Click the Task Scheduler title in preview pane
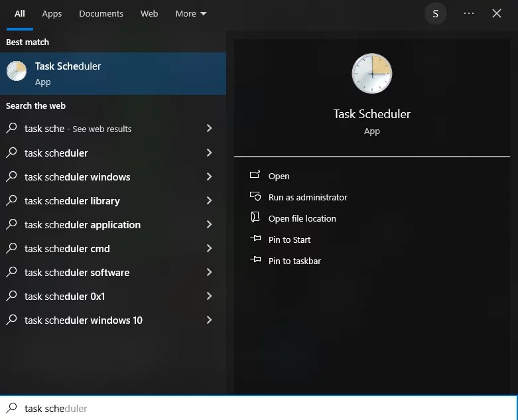This screenshot has width=518, height=420. point(372,114)
